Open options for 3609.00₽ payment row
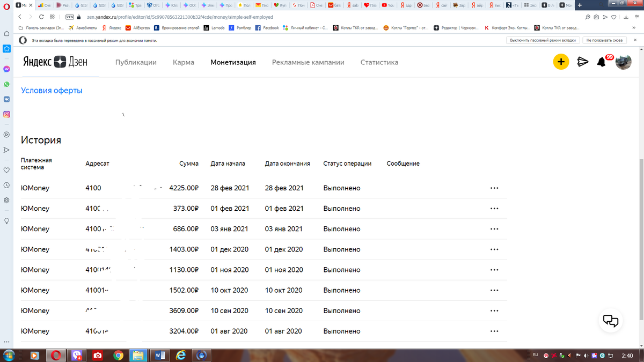The image size is (644, 362). click(x=494, y=311)
